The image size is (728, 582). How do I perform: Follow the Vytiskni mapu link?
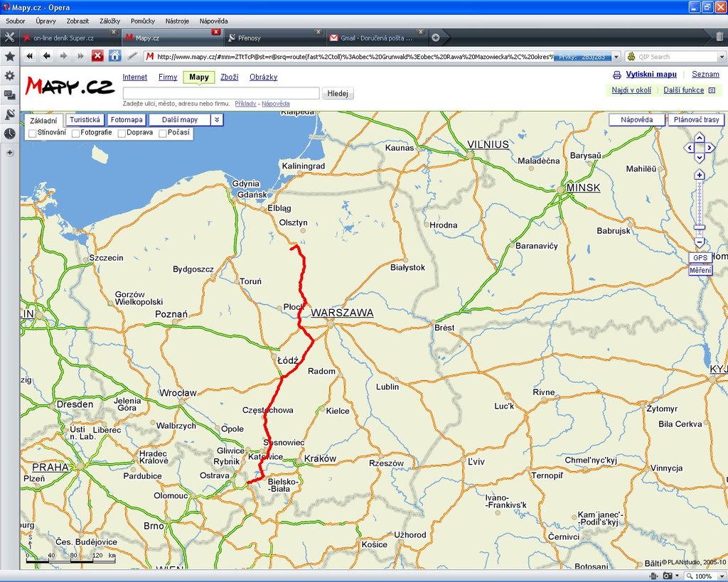click(x=651, y=74)
